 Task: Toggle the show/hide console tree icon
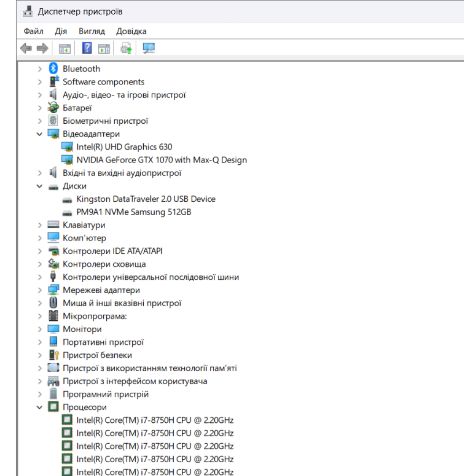coord(64,48)
